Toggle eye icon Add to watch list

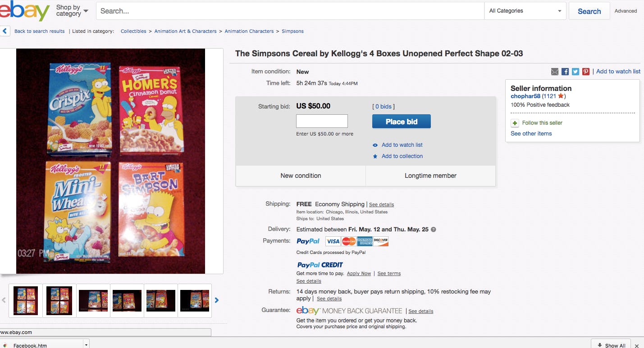pos(375,145)
